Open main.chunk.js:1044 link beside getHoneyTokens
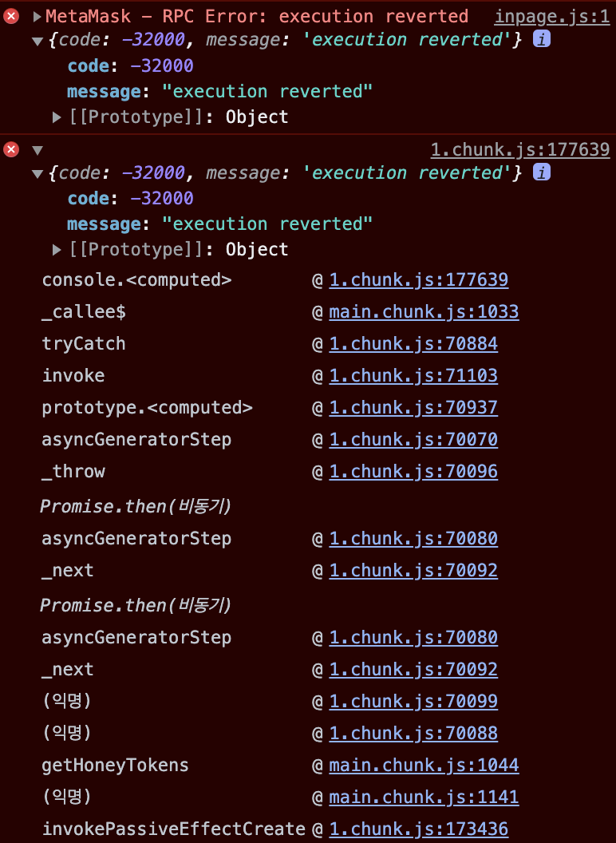The height and width of the screenshot is (843, 616). tap(424, 766)
